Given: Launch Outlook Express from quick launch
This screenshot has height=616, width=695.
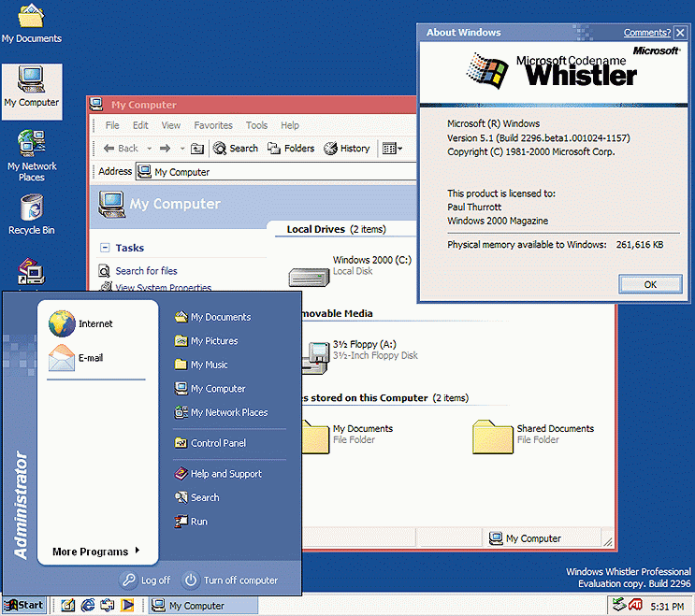Looking at the screenshot, I should tap(108, 606).
